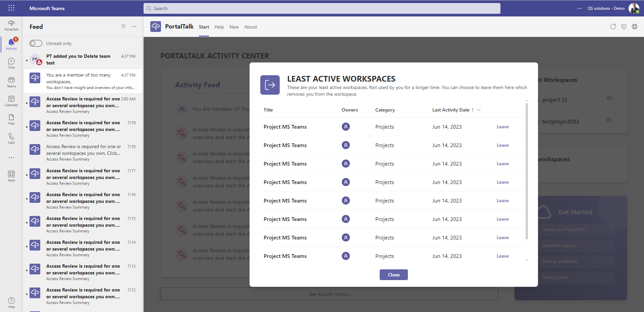644x312 pixels.
Task: Click the sort arrow beside Last Activity Date
Action: tap(473, 110)
